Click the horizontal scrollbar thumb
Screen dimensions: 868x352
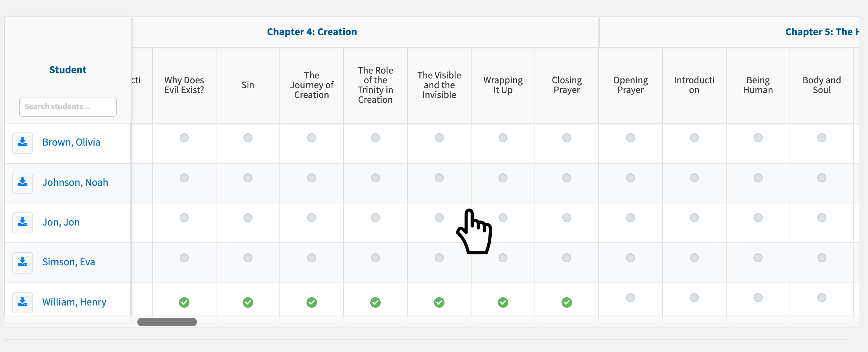tap(167, 322)
